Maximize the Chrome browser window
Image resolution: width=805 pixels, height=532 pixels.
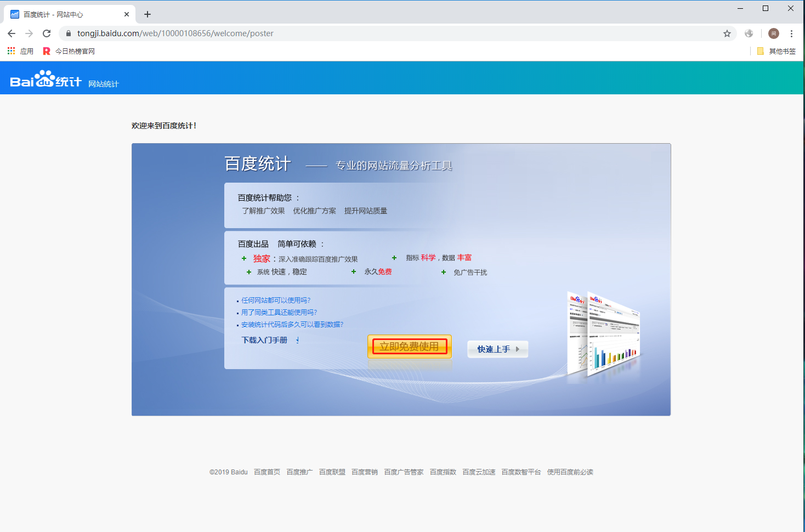(766, 8)
